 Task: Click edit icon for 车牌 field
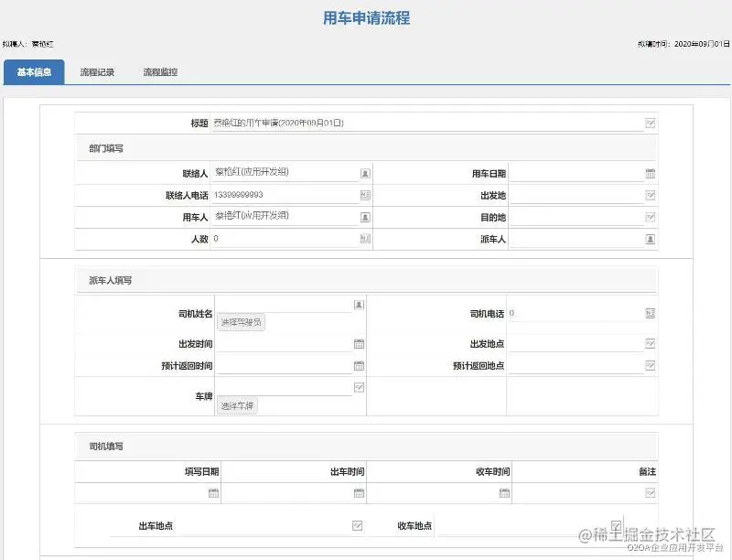tap(359, 387)
